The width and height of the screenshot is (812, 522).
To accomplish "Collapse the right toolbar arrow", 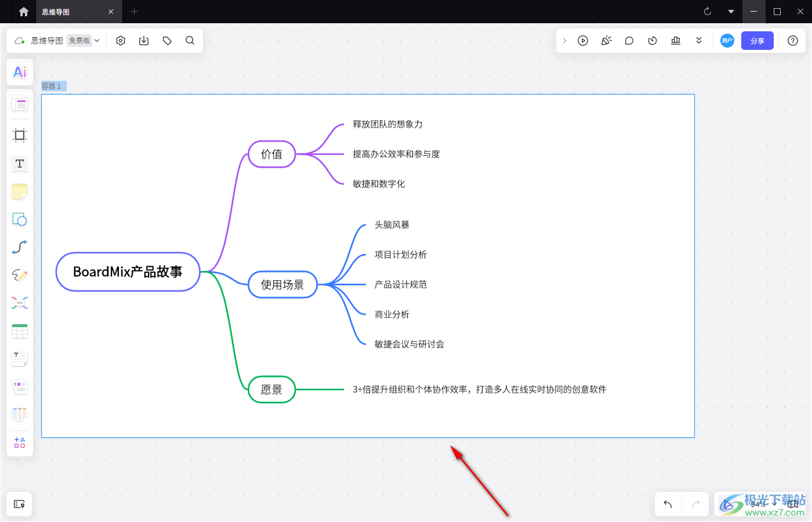I will (564, 41).
